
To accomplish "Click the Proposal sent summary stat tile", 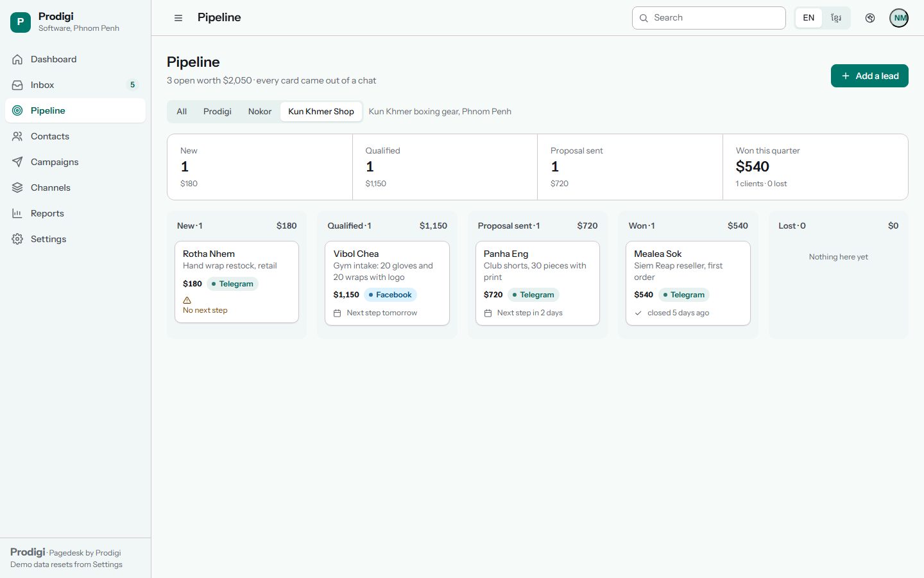I will pos(630,167).
